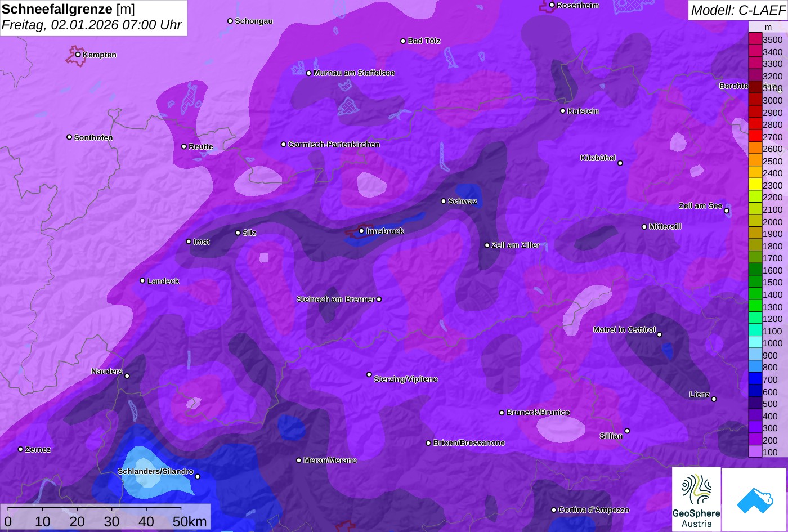The height and width of the screenshot is (532, 788).
Task: Click the Zell am See marker dot
Action: pos(727,211)
